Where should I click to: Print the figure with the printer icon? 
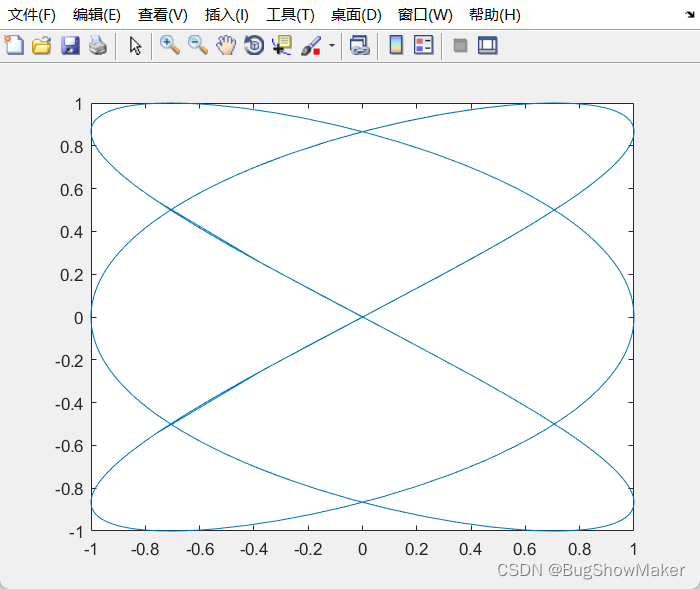pyautogui.click(x=98, y=45)
